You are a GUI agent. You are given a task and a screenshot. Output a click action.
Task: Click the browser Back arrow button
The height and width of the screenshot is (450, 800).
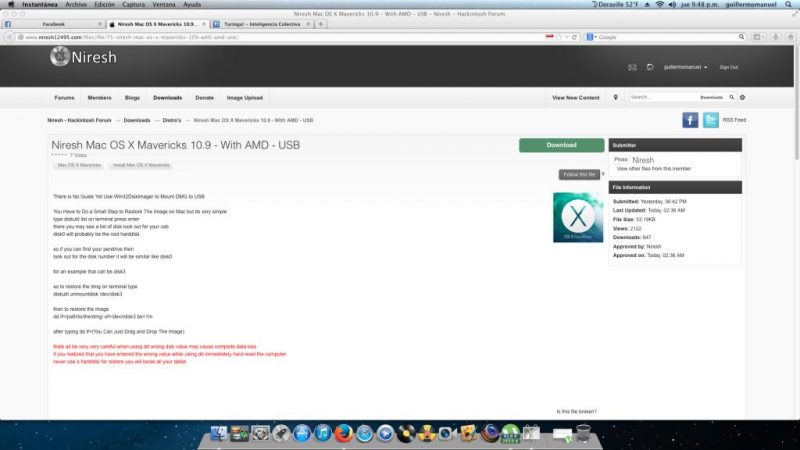(9, 37)
